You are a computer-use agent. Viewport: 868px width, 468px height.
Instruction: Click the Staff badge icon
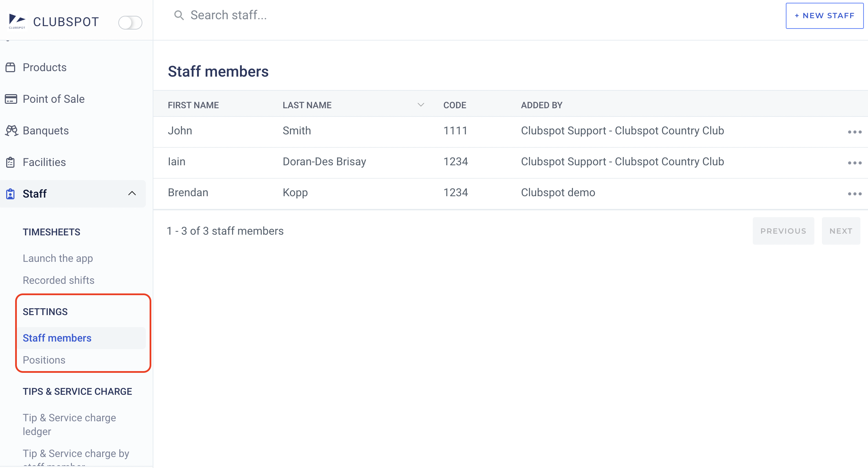point(11,194)
